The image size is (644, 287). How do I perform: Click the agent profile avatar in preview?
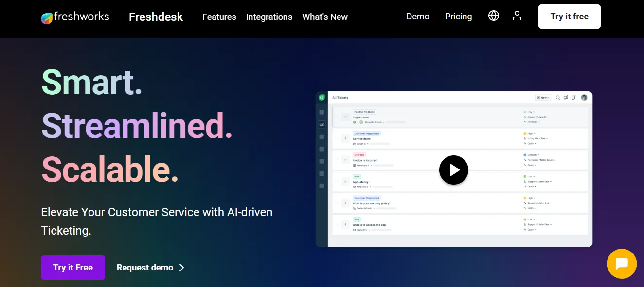tap(584, 98)
